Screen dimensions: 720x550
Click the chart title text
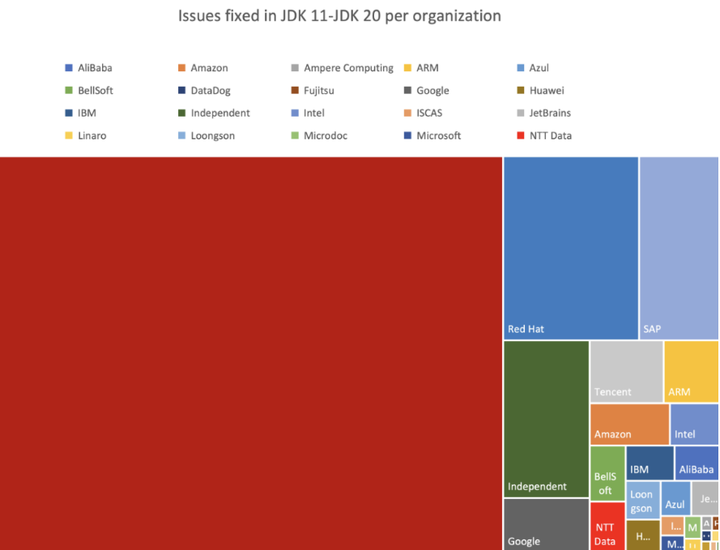[x=339, y=16]
